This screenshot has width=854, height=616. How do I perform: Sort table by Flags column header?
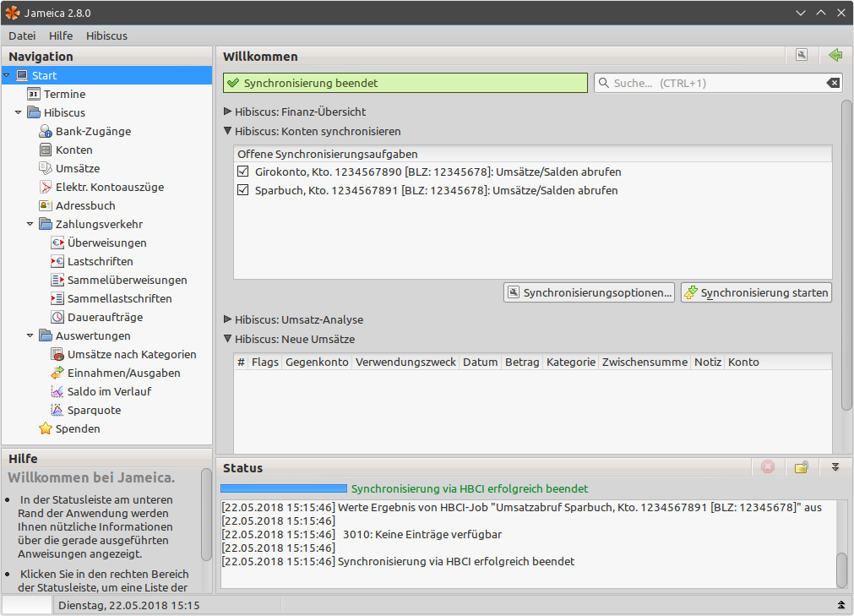[265, 362]
